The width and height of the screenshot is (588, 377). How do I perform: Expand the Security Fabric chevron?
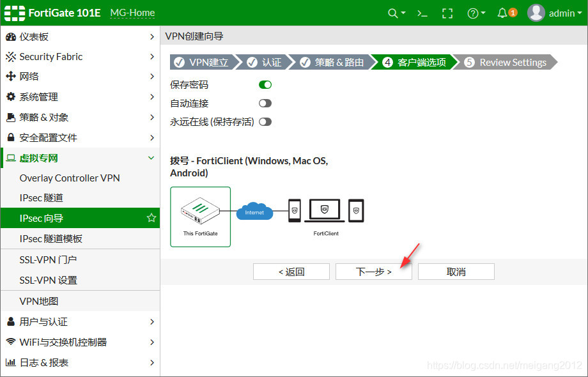(152, 57)
